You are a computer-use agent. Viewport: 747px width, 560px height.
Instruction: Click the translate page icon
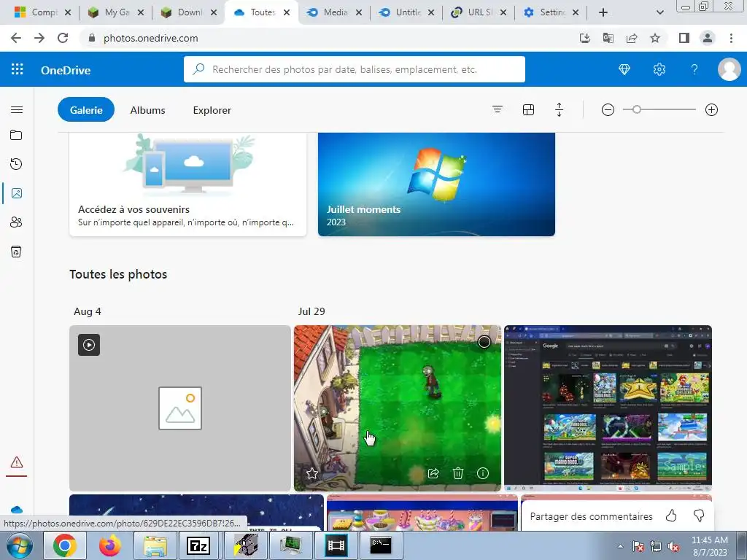coord(608,38)
